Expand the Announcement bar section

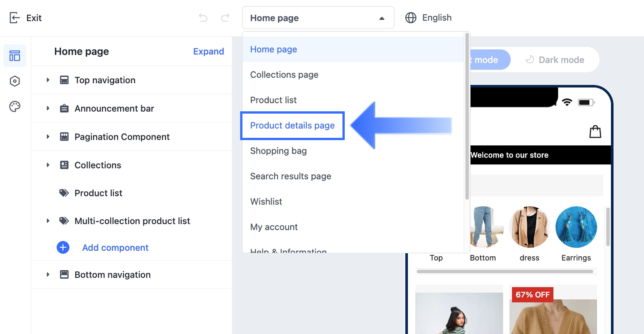(48, 108)
